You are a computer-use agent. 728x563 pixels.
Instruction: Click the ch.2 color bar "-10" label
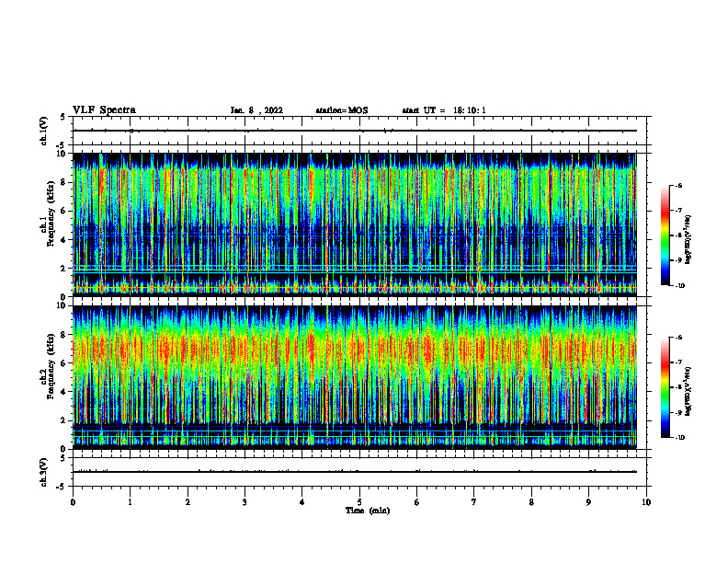pyautogui.click(x=679, y=438)
